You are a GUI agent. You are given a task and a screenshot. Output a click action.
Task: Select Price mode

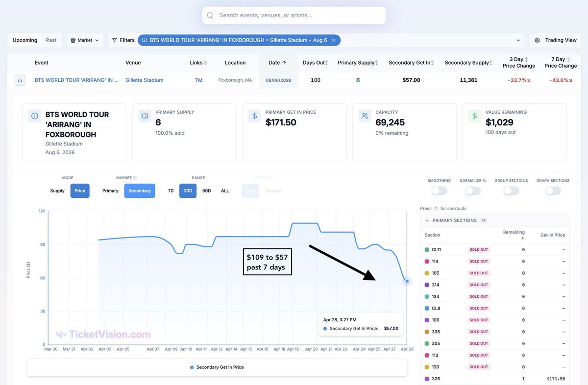(80, 191)
